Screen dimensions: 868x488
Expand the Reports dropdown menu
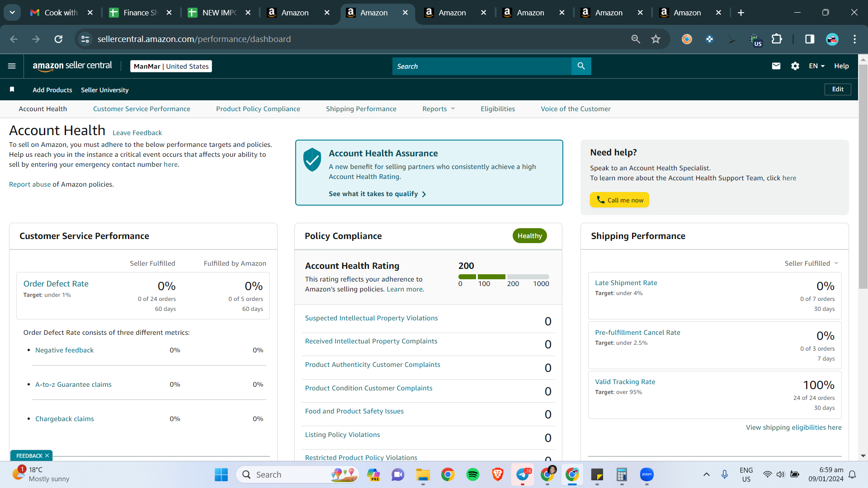pyautogui.click(x=439, y=109)
